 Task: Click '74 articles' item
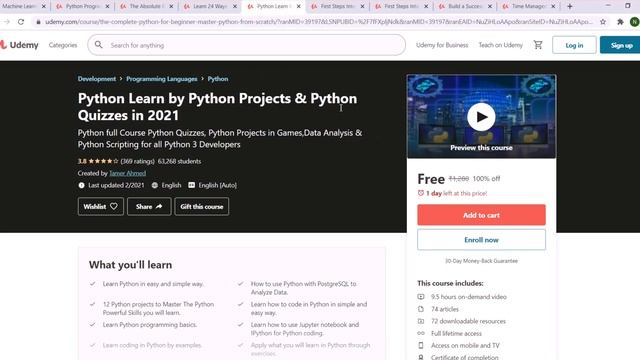444,309
